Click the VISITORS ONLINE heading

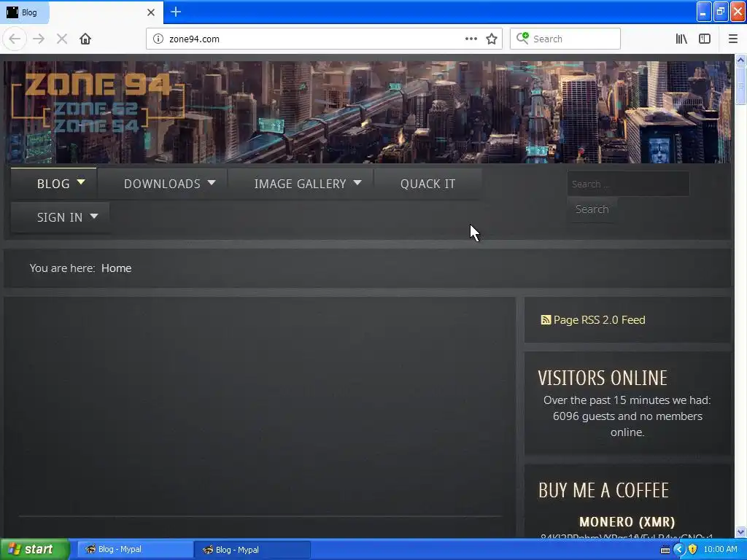(x=603, y=378)
